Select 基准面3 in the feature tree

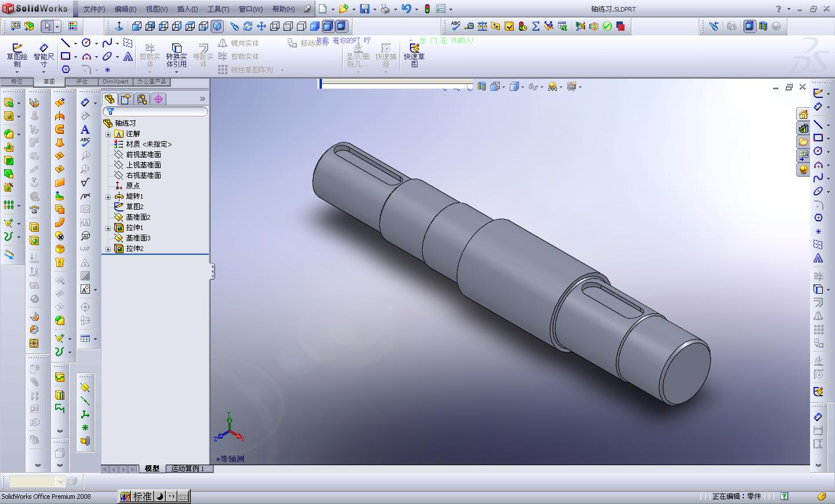tap(138, 238)
